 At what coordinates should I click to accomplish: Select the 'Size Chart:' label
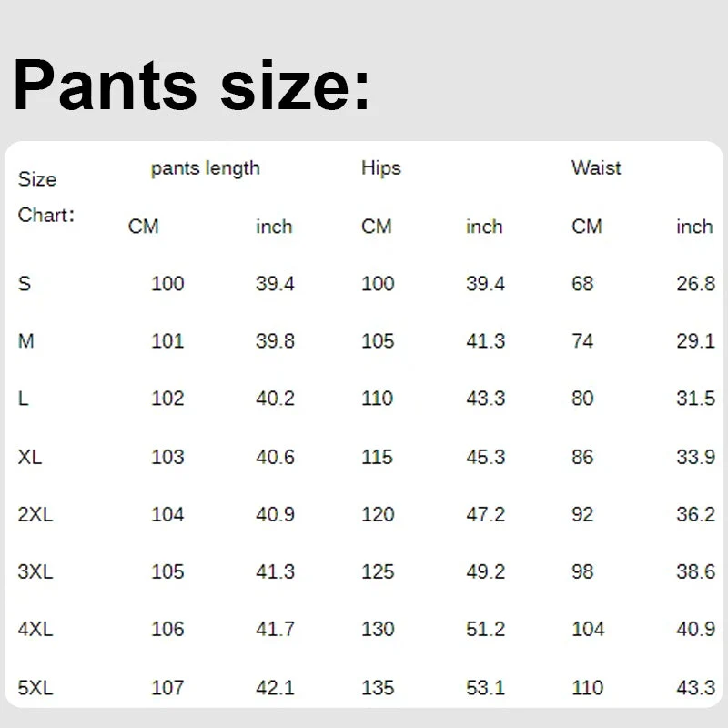45,197
